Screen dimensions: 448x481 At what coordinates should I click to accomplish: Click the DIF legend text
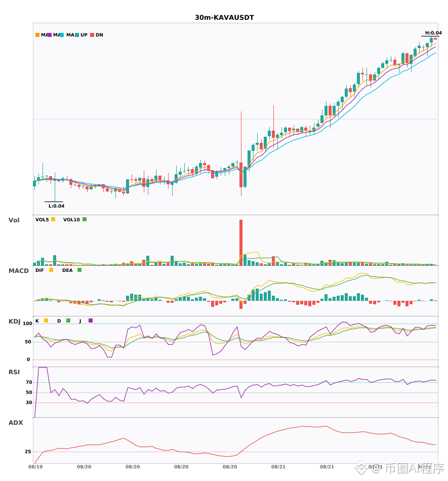pyautogui.click(x=39, y=270)
